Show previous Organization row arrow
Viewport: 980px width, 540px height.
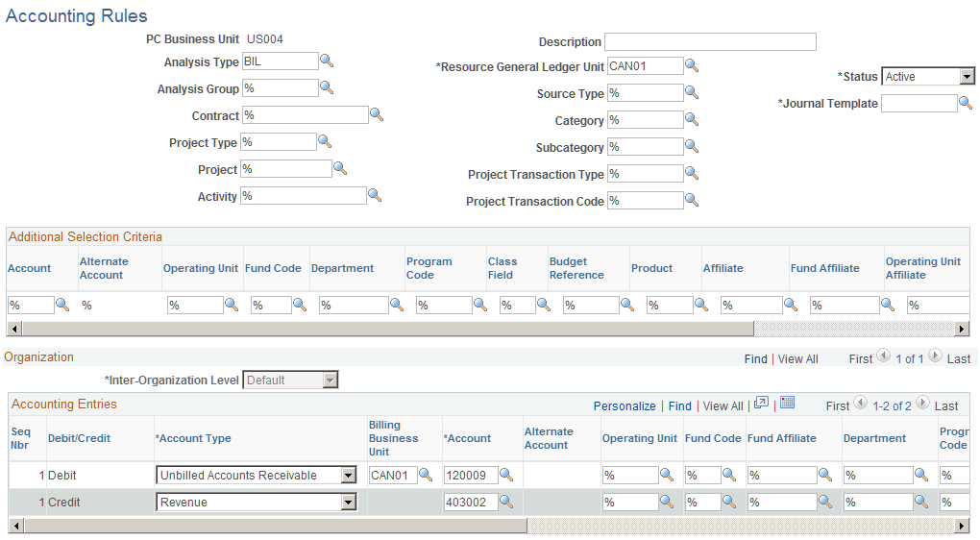(884, 356)
